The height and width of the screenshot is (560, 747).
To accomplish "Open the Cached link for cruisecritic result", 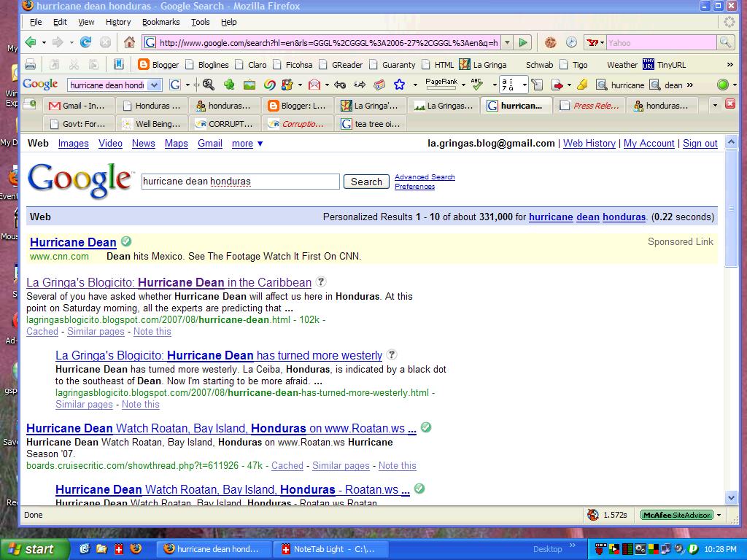I will click(287, 465).
